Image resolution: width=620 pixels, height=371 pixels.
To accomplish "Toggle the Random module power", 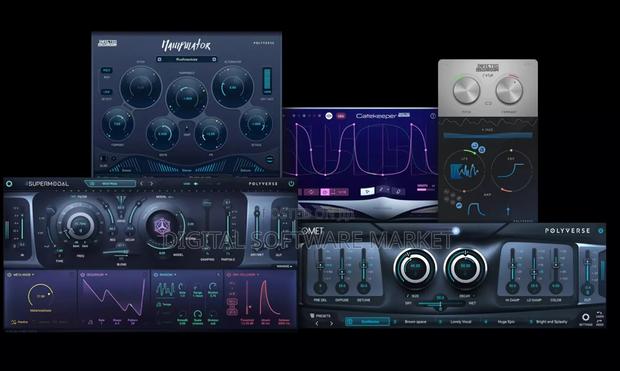I will (155, 274).
